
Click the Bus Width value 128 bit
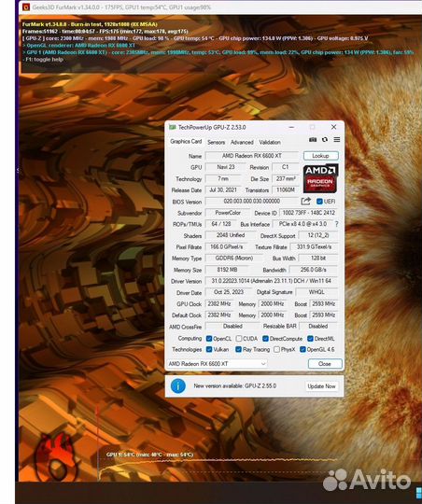318,259
